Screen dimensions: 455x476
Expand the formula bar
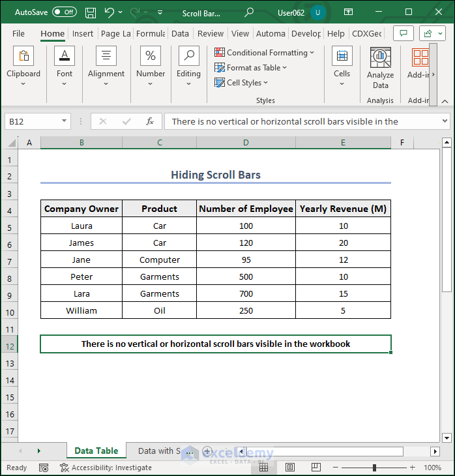pos(445,121)
